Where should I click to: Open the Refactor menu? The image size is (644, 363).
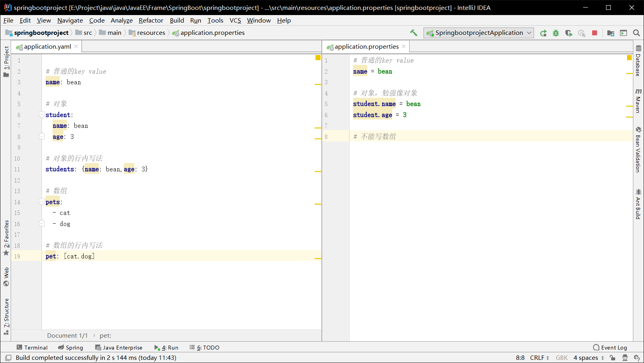point(151,21)
